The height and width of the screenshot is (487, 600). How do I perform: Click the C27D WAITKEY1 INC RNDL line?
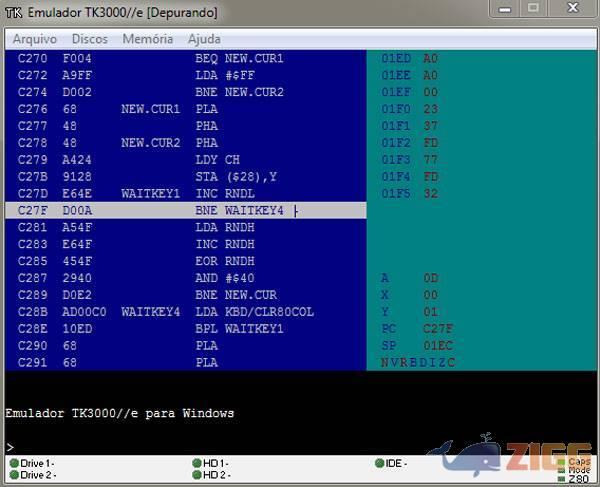click(186, 194)
